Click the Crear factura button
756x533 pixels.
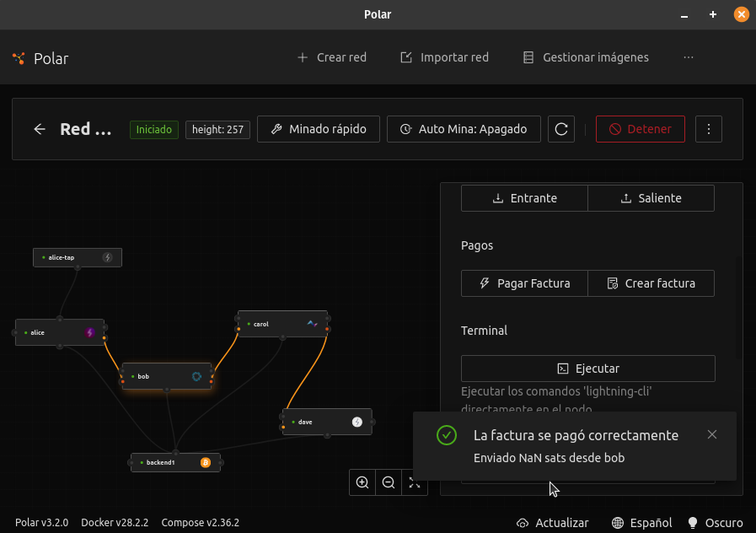[651, 283]
